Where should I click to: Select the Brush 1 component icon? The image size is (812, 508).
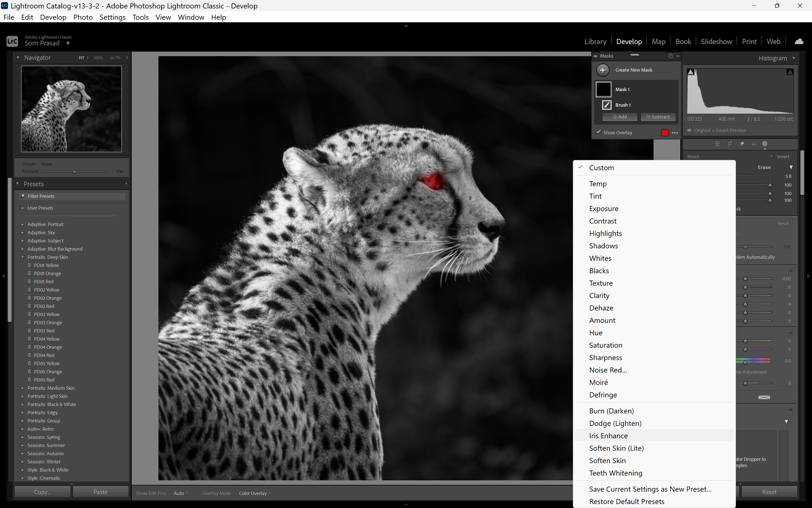point(606,105)
